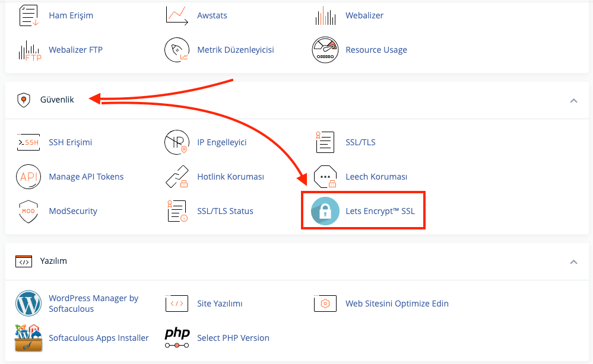Open the Resource Usage gauge icon
This screenshot has height=364, width=593.
pos(325,50)
